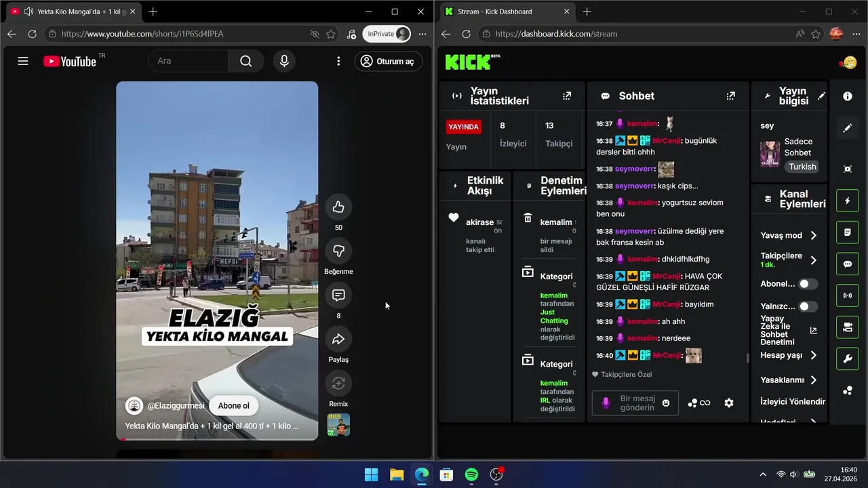
Task: Click chat panel scrollbar
Action: coord(748,357)
